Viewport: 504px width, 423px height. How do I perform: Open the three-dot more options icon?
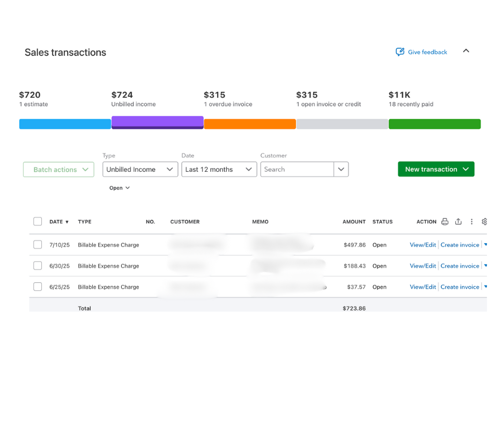(x=472, y=222)
